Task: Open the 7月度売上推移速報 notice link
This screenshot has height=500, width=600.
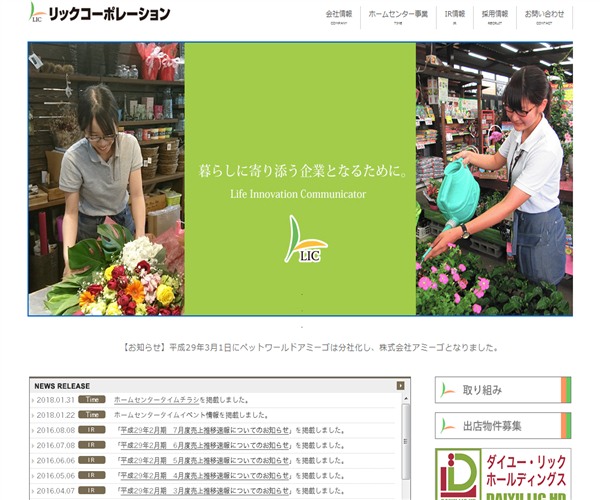Action: (x=205, y=430)
